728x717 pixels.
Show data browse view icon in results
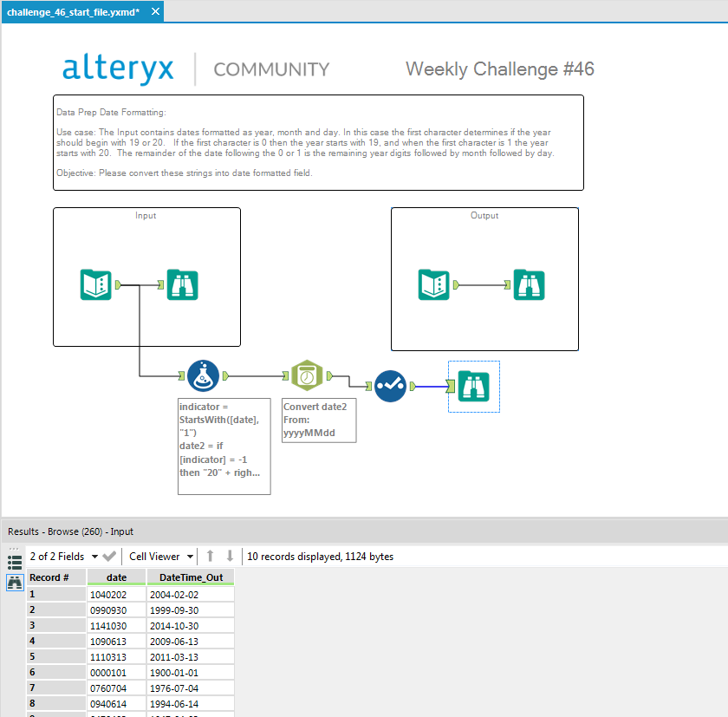pos(15,583)
